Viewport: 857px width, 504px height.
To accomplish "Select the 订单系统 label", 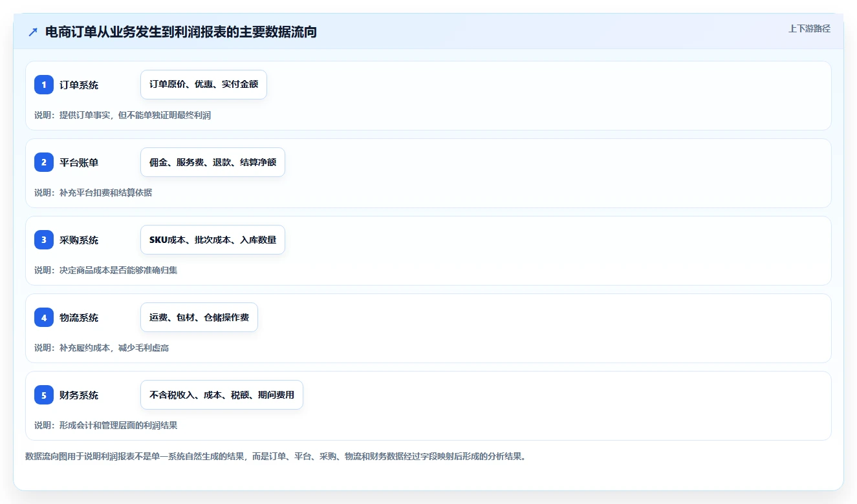I will point(79,85).
